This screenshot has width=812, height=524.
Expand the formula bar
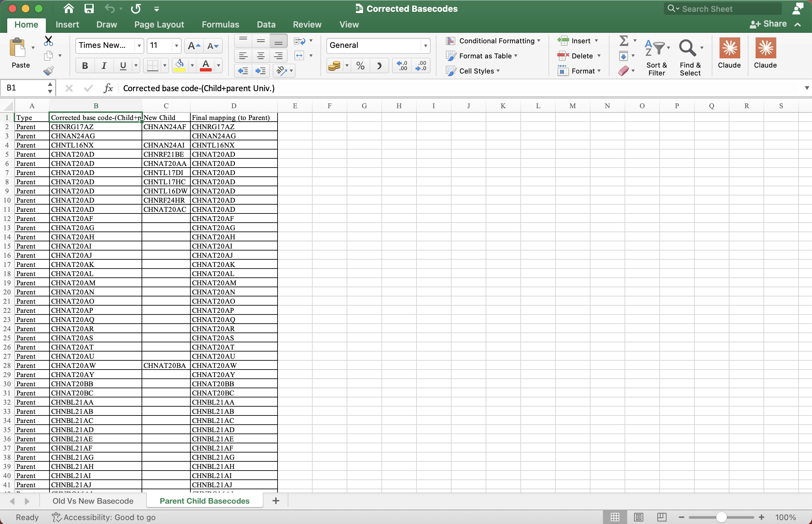coord(806,88)
